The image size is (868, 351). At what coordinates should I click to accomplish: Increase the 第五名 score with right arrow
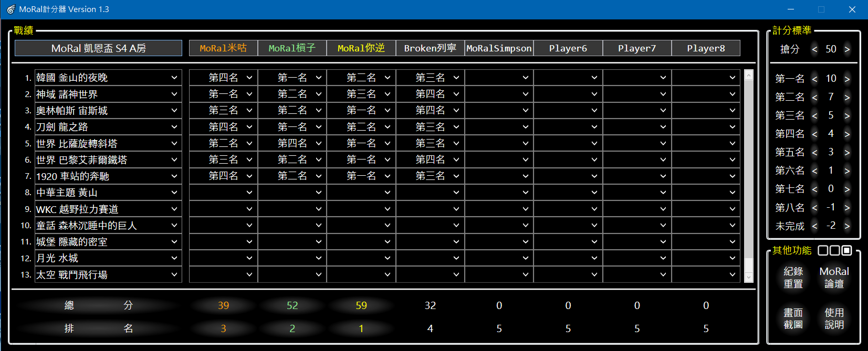(x=847, y=153)
